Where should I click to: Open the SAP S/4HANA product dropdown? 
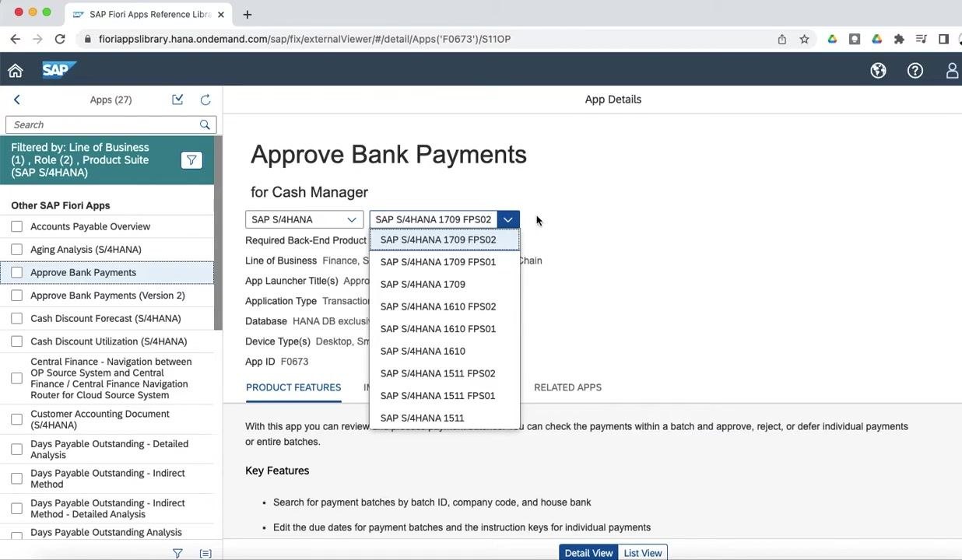click(x=304, y=219)
